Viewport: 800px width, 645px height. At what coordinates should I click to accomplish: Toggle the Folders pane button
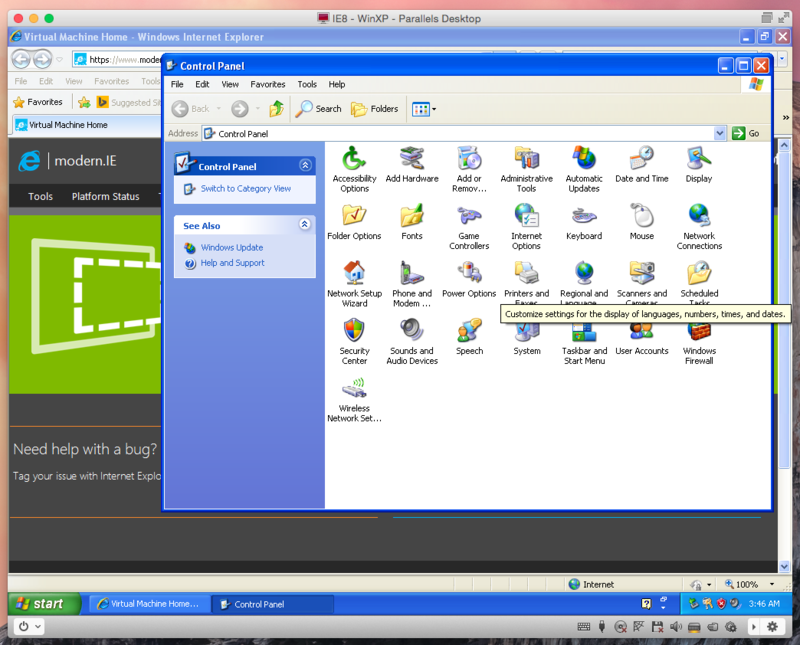(374, 109)
